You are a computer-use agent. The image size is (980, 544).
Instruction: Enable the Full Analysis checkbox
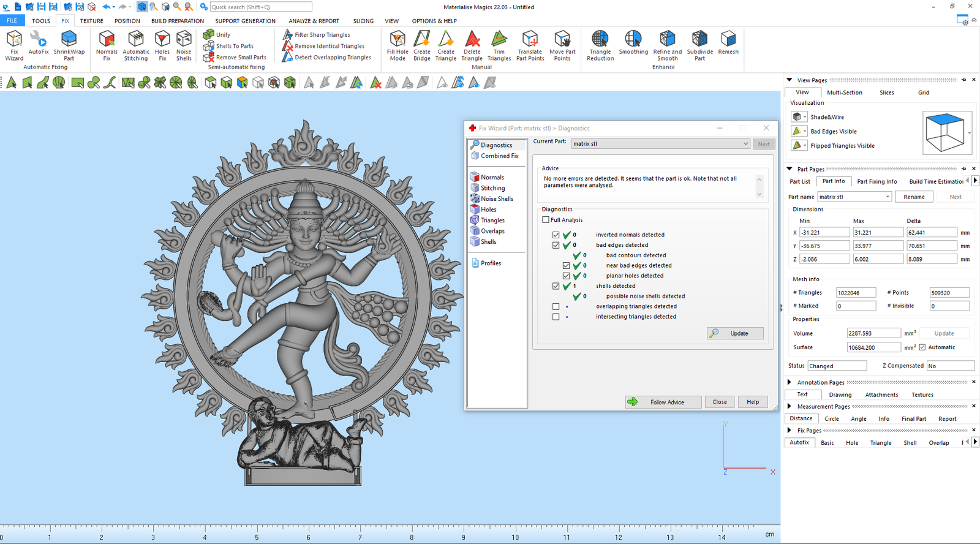(x=546, y=220)
